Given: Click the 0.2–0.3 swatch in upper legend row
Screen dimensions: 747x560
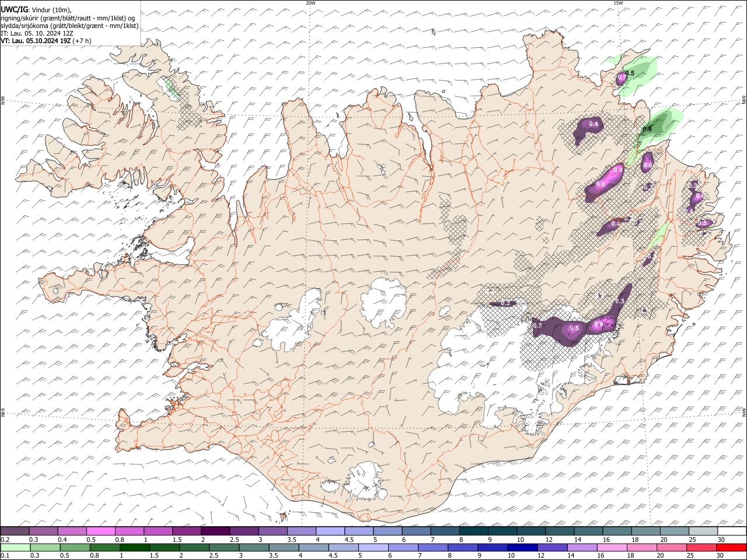Looking at the screenshot, I should (15, 531).
